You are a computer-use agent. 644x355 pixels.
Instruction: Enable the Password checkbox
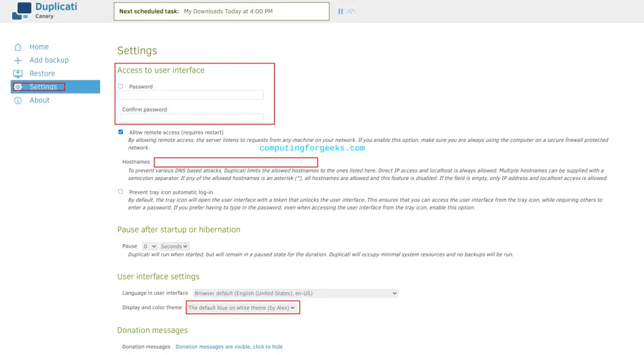pyautogui.click(x=121, y=86)
